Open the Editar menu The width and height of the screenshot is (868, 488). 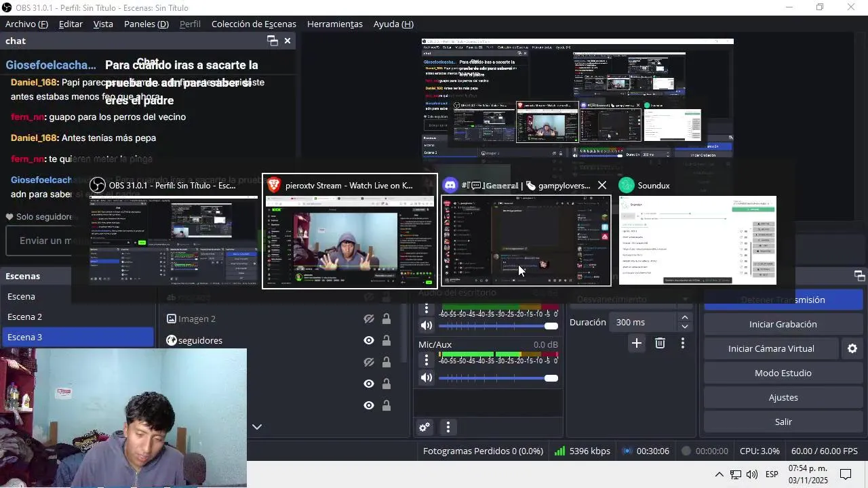71,24
